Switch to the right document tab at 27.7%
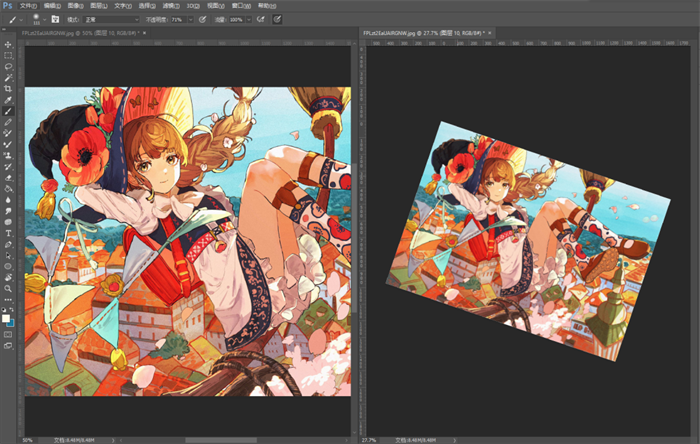The height and width of the screenshot is (444, 700). (x=420, y=33)
